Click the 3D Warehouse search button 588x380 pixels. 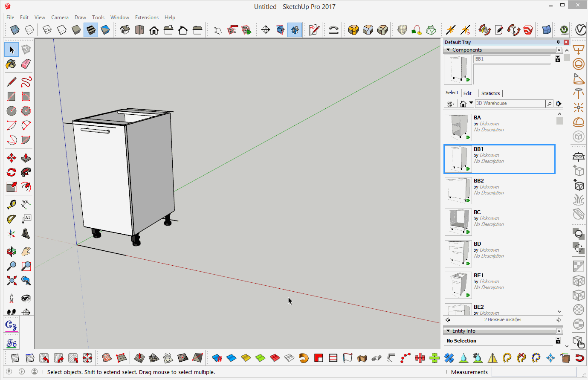click(x=549, y=104)
